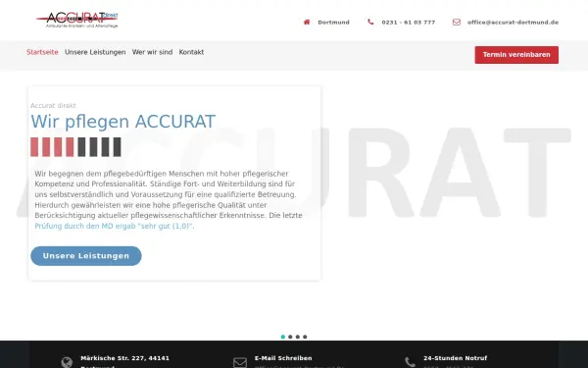The image size is (588, 368).
Task: Click the phone number 0231 - 61 03 777
Action: tap(409, 23)
